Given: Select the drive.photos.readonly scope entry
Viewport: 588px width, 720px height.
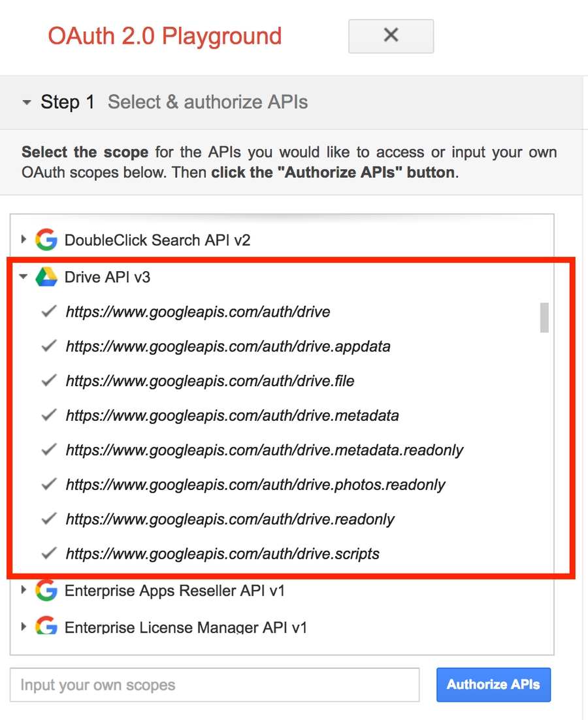Looking at the screenshot, I should (255, 485).
